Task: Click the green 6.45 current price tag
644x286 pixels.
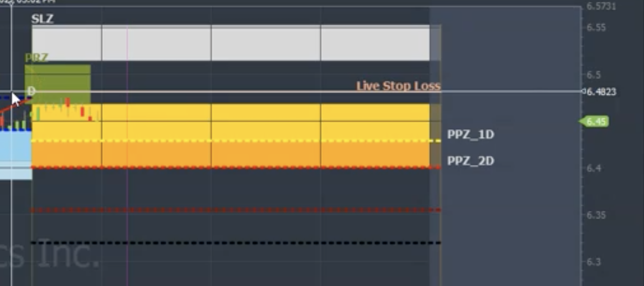Action: pyautogui.click(x=594, y=121)
